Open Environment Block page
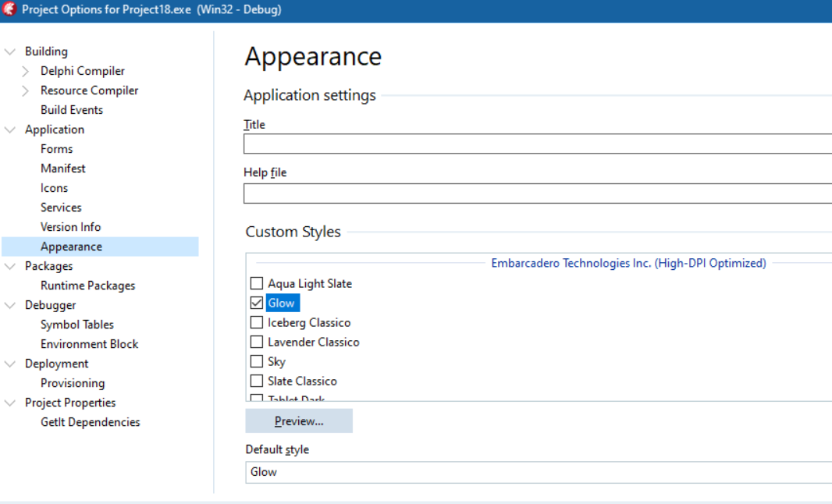 coord(89,344)
